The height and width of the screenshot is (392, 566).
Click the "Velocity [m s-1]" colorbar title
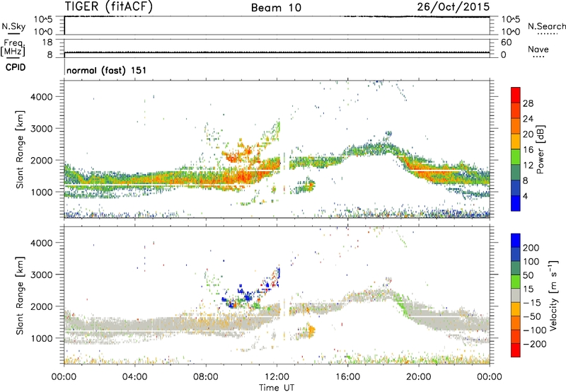pyautogui.click(x=553, y=296)
